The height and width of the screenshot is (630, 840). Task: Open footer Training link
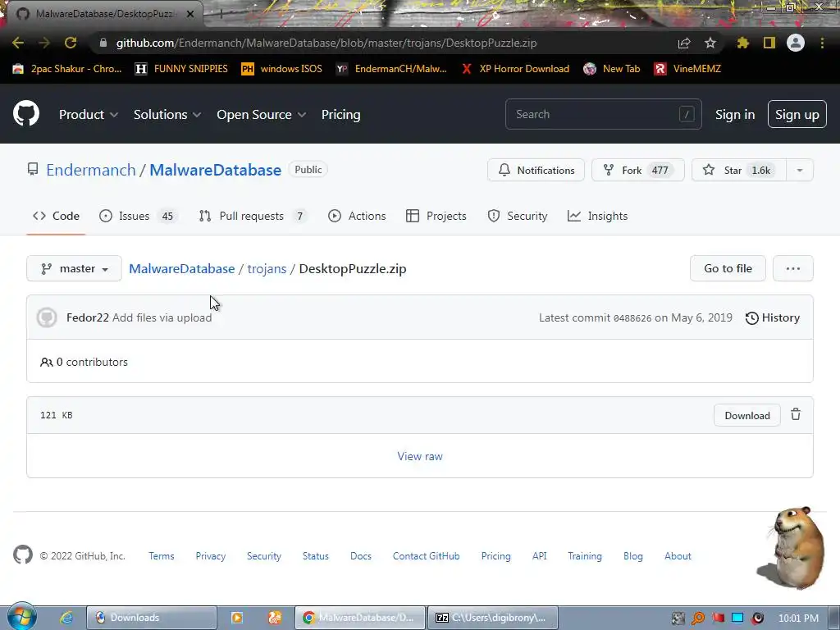point(584,556)
